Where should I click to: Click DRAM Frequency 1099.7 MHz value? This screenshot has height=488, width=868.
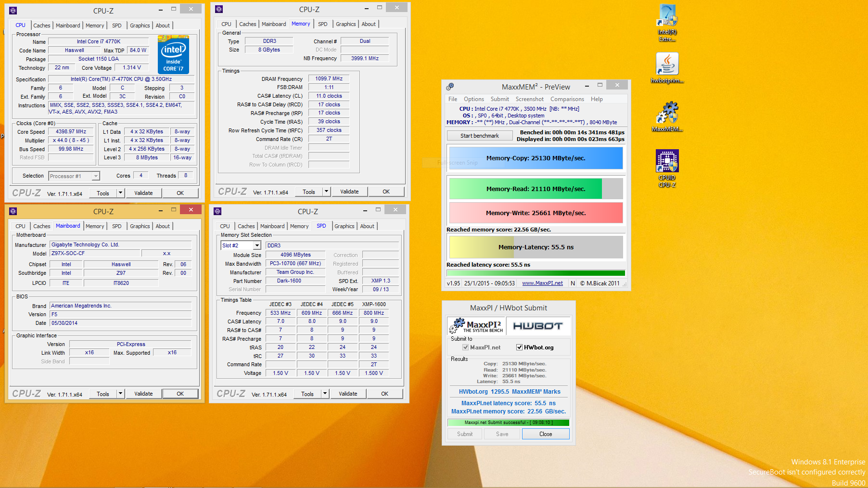pyautogui.click(x=329, y=78)
